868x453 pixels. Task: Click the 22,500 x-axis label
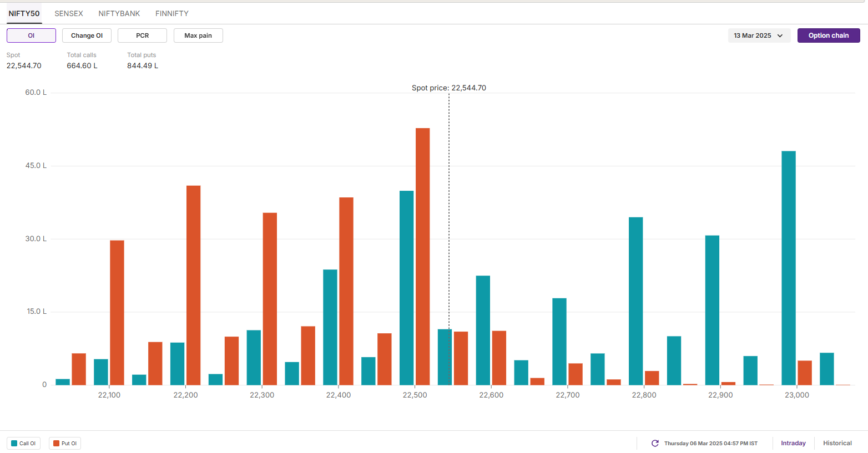(x=415, y=395)
